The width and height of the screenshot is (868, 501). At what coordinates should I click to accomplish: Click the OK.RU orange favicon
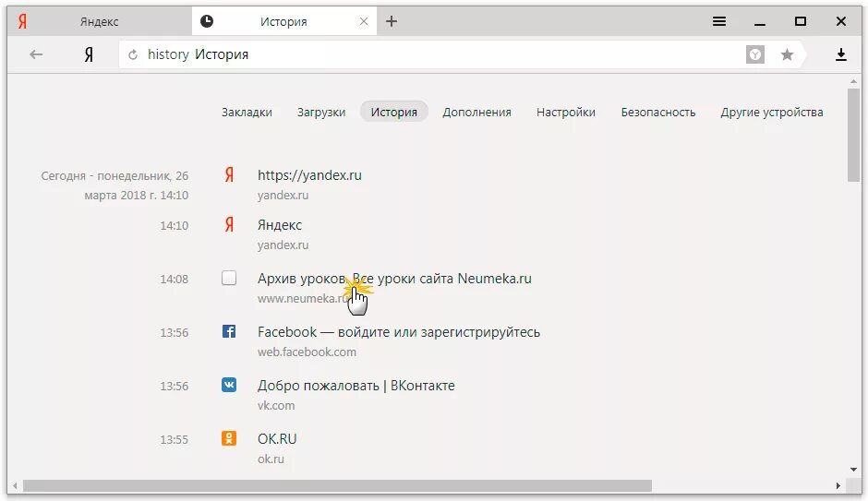(x=229, y=438)
